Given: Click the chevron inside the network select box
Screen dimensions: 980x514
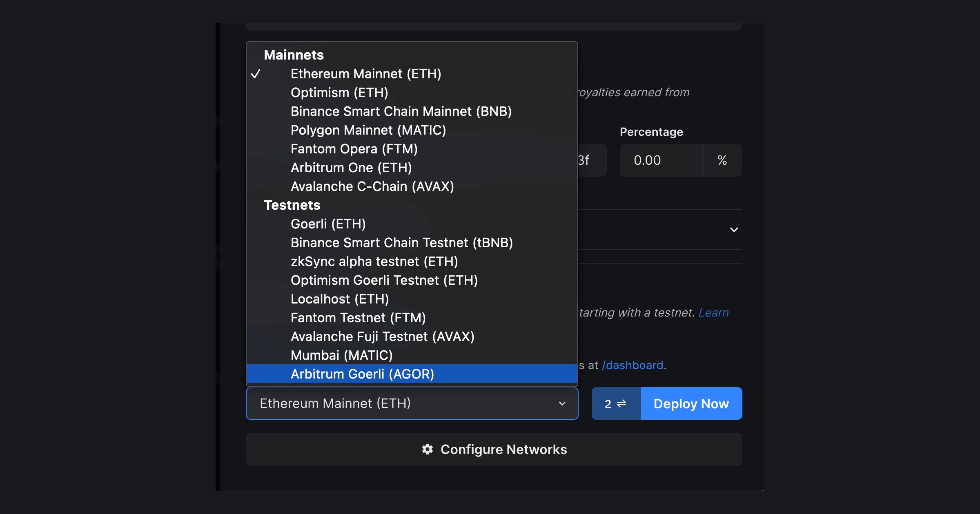Looking at the screenshot, I should (x=562, y=403).
